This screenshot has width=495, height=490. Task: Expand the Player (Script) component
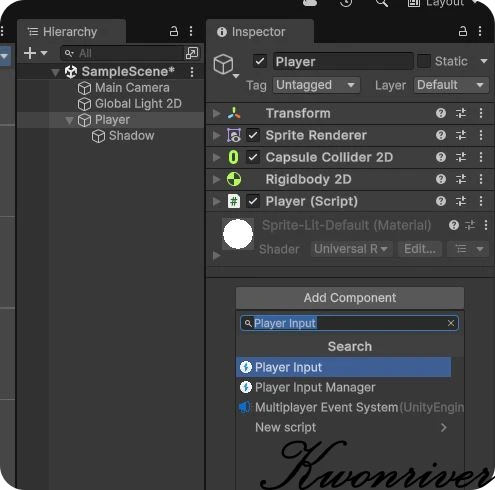(x=217, y=201)
